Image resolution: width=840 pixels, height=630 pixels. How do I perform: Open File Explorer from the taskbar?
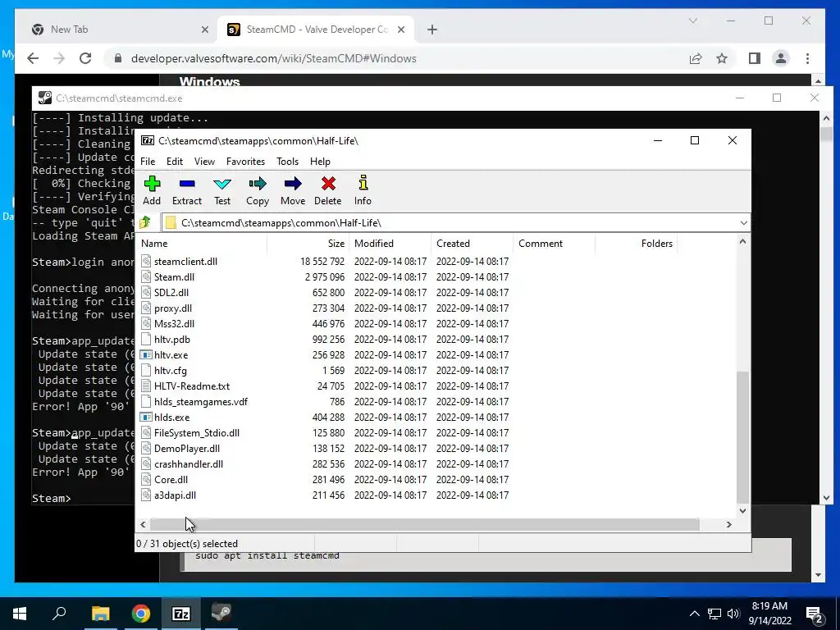(100, 614)
